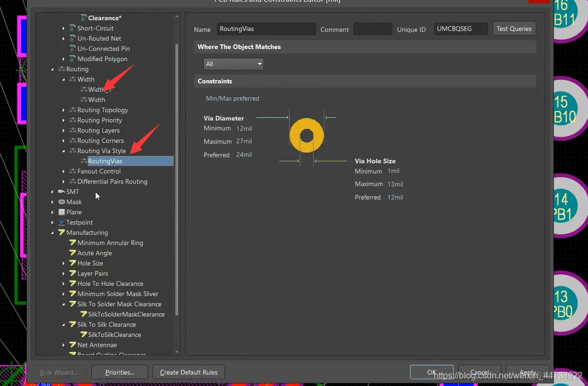Edit the rule Name field
This screenshot has width=588, height=386.
[x=266, y=29]
